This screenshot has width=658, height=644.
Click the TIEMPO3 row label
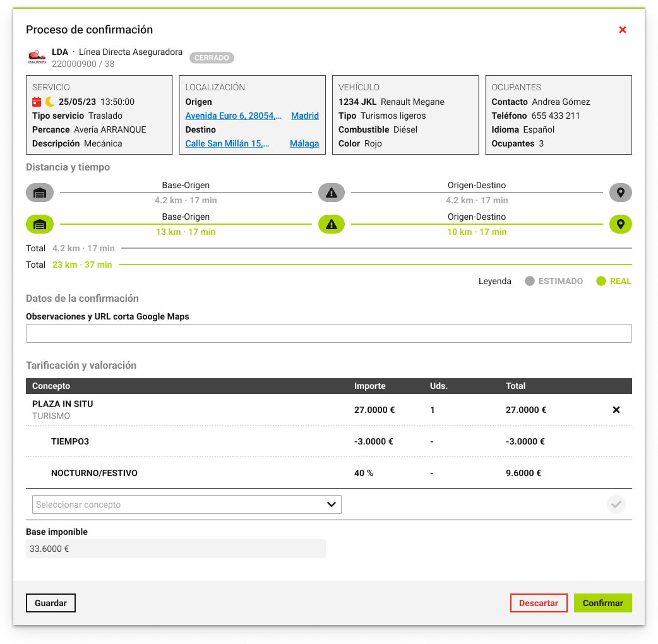[70, 441]
